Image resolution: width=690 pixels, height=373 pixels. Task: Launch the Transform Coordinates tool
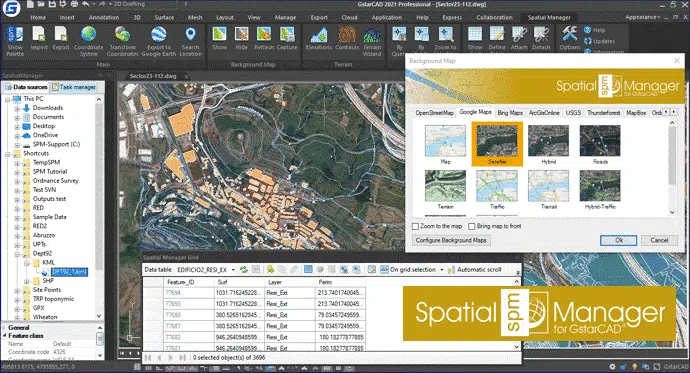pyautogui.click(x=122, y=41)
